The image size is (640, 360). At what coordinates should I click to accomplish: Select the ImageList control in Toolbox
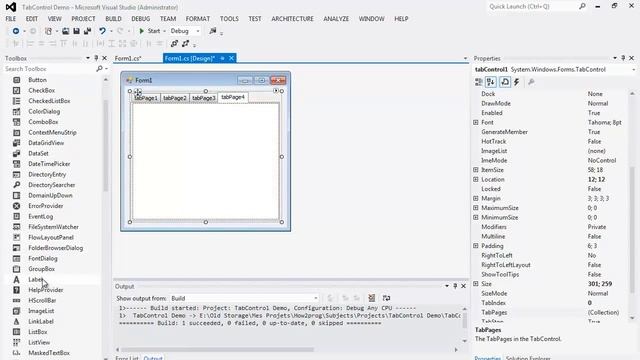41,311
